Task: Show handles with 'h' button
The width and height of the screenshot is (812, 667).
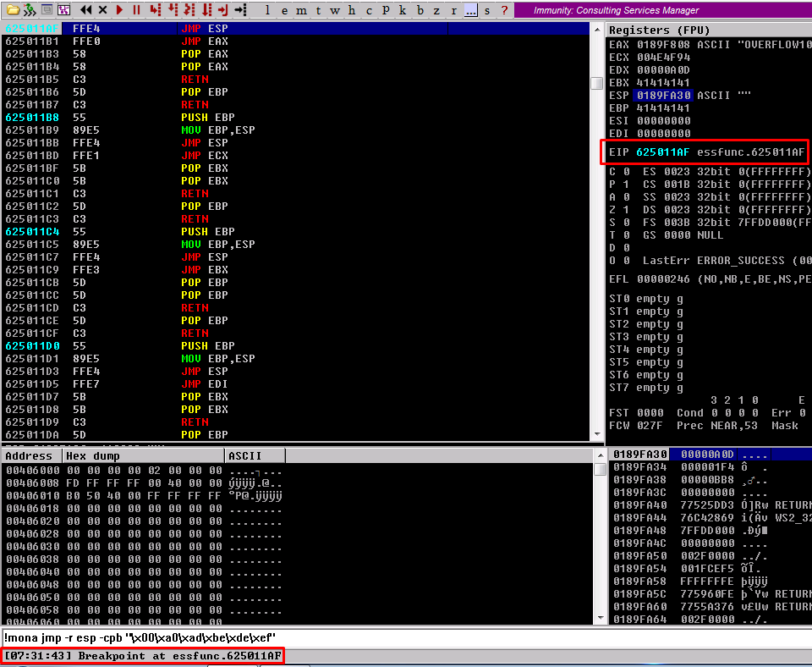Action: pyautogui.click(x=352, y=10)
